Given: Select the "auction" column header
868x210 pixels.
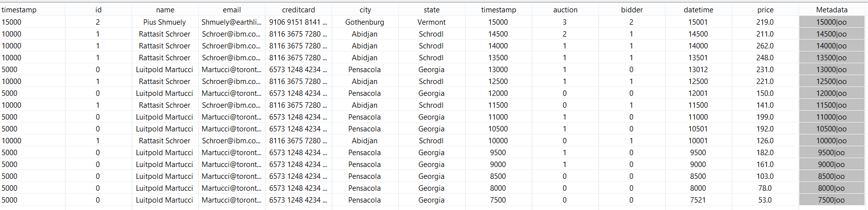Looking at the screenshot, I should (x=565, y=10).
